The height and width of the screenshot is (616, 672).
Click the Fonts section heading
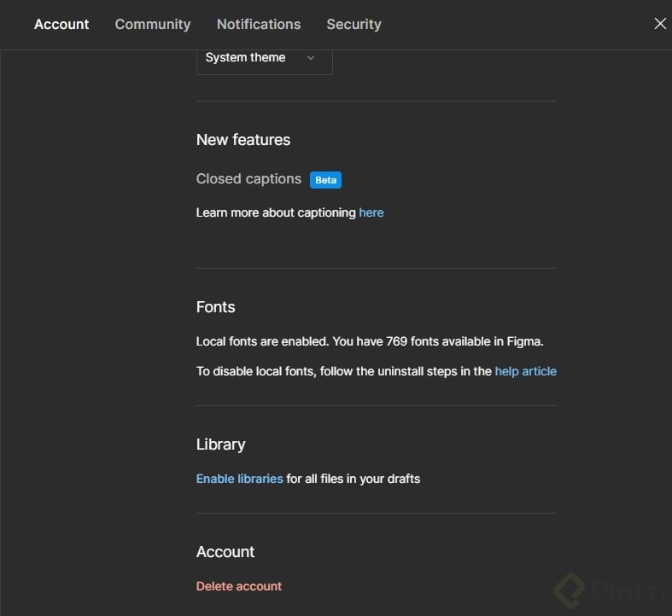click(x=216, y=307)
